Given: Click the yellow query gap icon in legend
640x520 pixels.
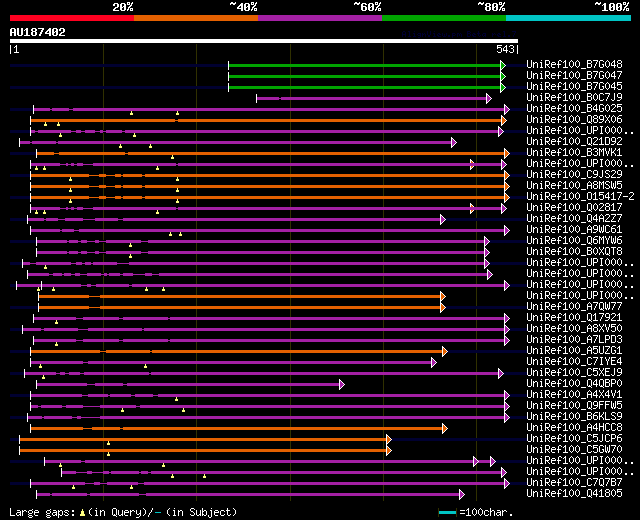Looking at the screenshot, I should click(82, 513).
